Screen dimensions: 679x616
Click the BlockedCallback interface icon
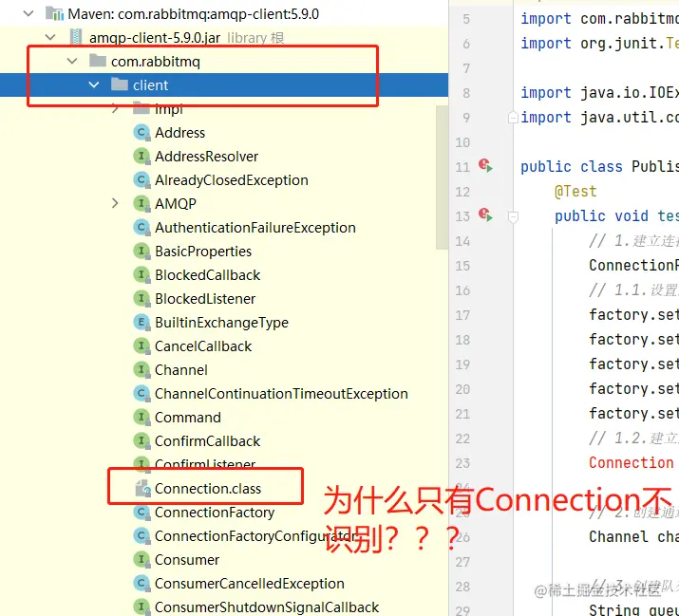point(141,274)
